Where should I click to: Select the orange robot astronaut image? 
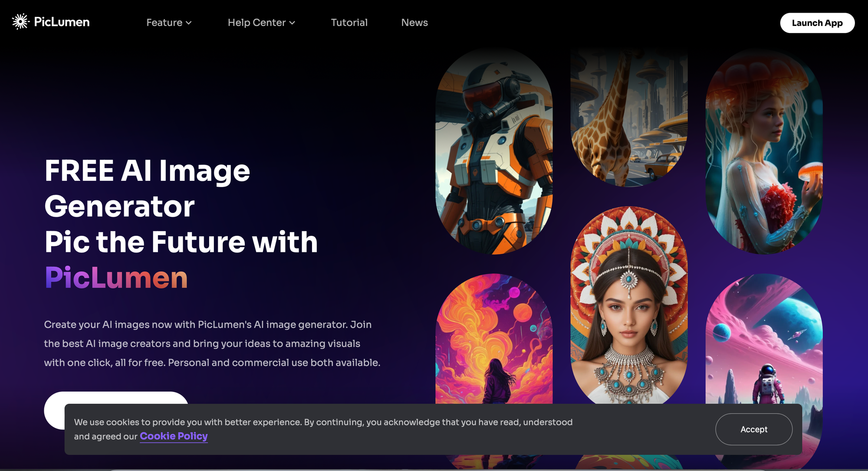tap(494, 151)
